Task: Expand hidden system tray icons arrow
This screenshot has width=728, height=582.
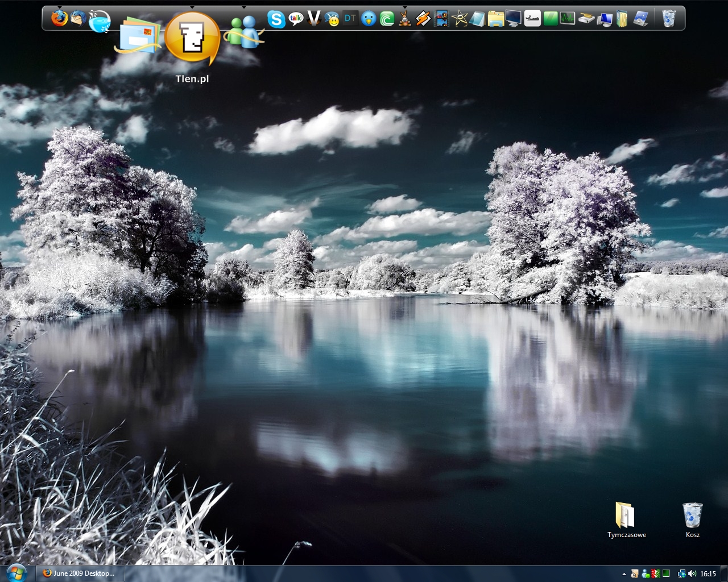Action: coord(624,574)
